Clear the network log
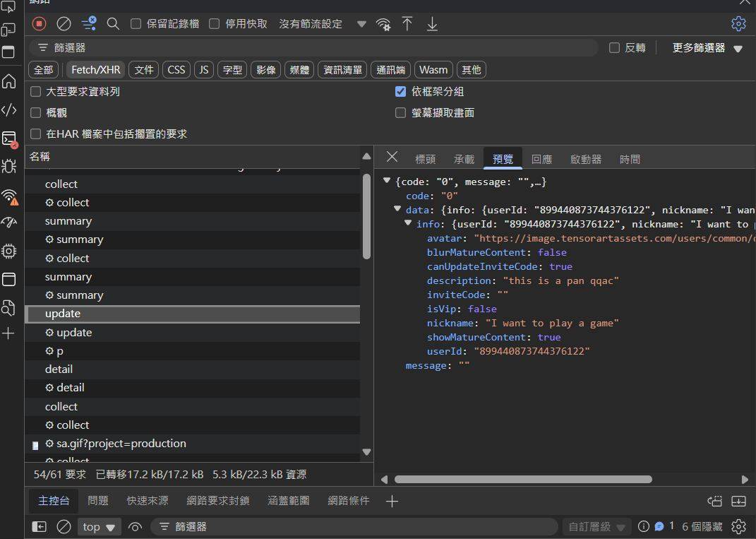This screenshot has height=539, width=756. pyautogui.click(x=64, y=24)
